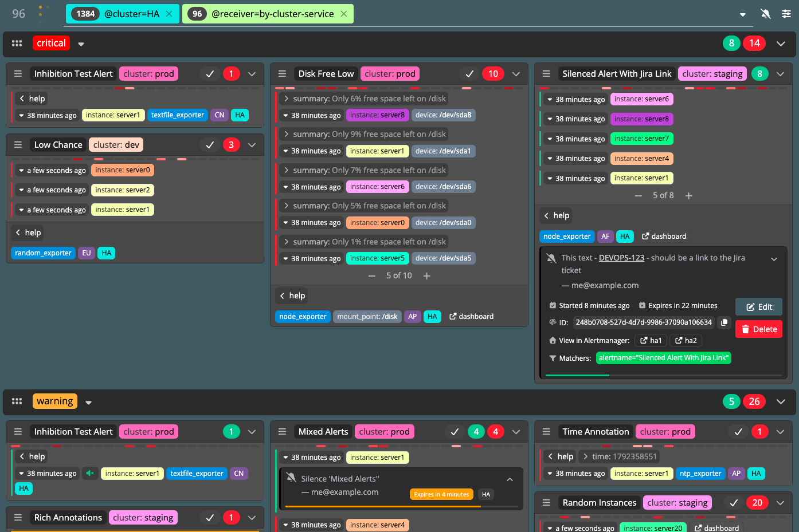This screenshot has width=799, height=532.
Task: Click the Mixed Alerts silence progress bar
Action: pyautogui.click(x=402, y=507)
